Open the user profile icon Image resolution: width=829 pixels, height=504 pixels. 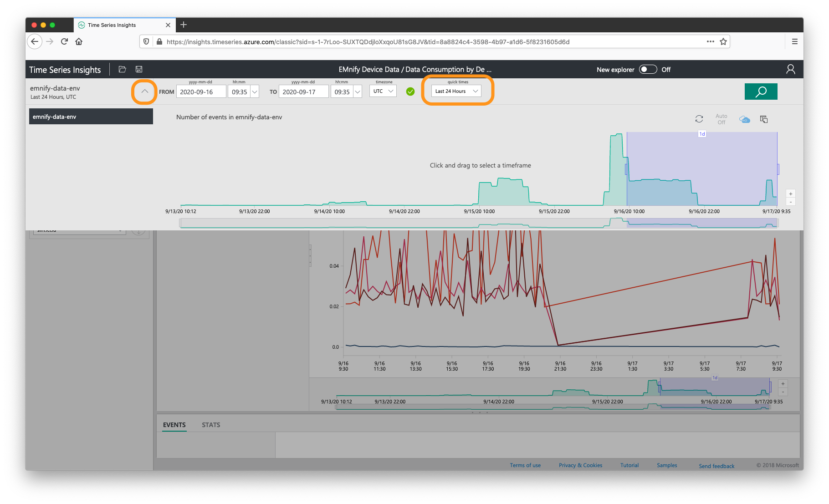[x=790, y=69]
